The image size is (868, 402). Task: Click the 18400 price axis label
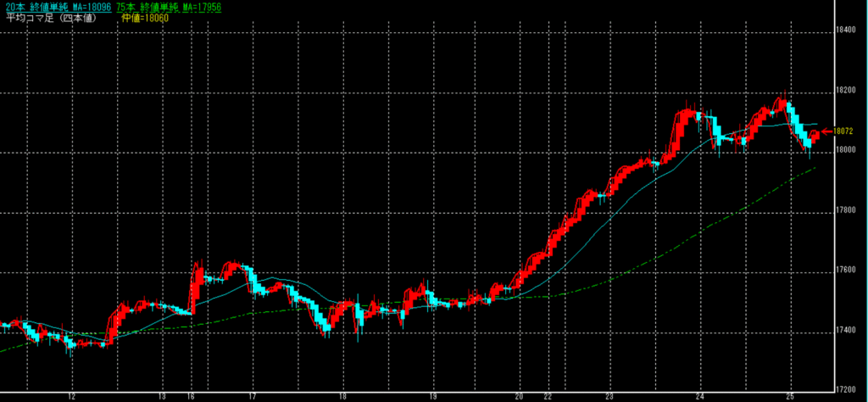(x=844, y=30)
